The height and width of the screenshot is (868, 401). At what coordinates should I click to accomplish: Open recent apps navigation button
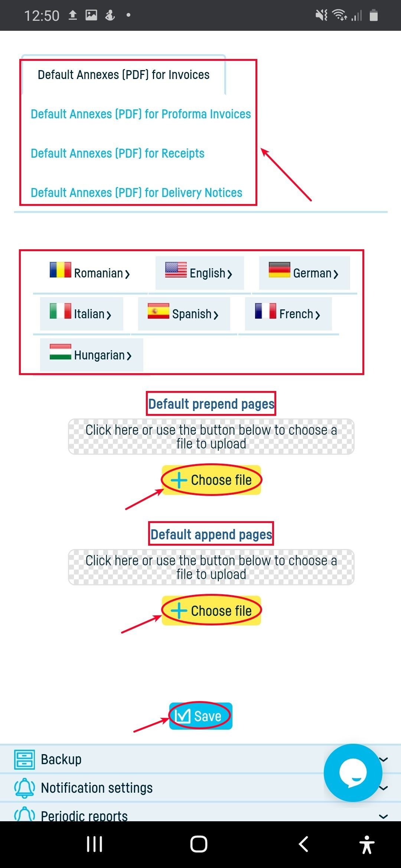tap(94, 844)
